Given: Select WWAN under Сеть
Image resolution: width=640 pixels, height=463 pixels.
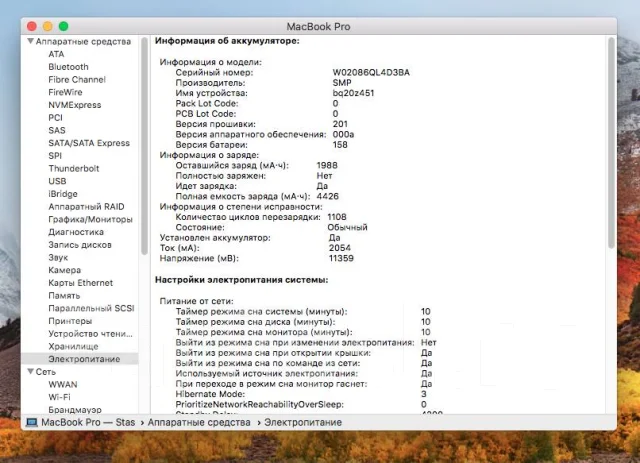Looking at the screenshot, I should 63,384.
